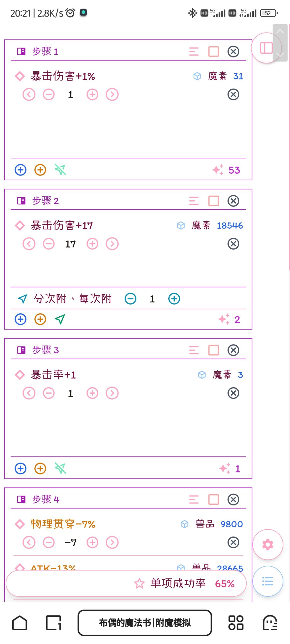
Task: Open the pink settings gear button
Action: click(268, 544)
